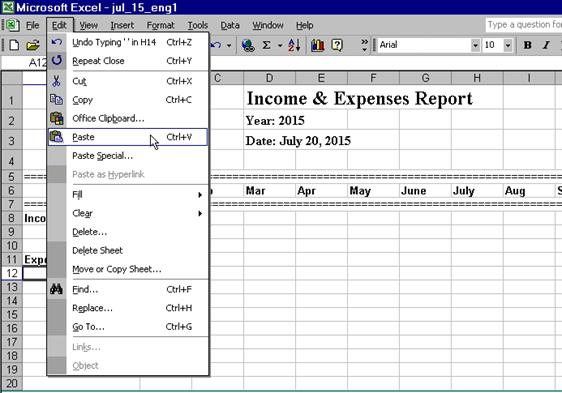Choose Delete Sheet
Image resolution: width=562 pixels, height=393 pixels.
(128, 251)
